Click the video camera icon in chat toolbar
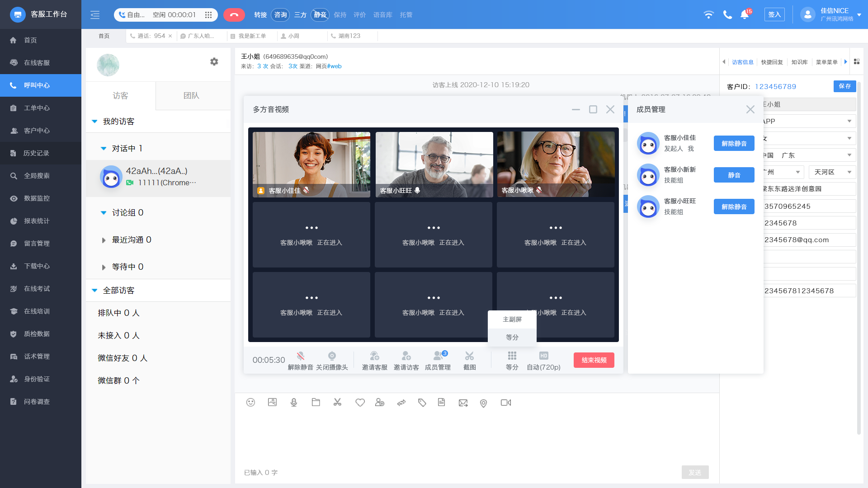868x488 pixels. pyautogui.click(x=506, y=403)
